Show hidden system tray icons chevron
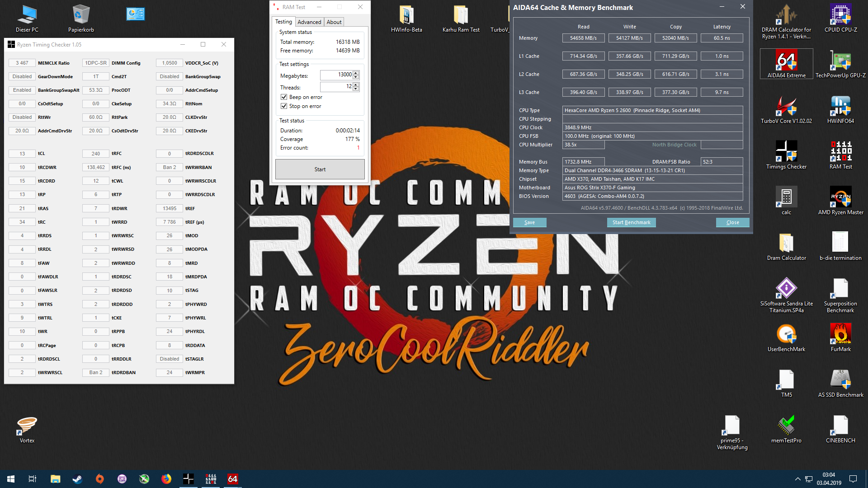 tap(797, 479)
